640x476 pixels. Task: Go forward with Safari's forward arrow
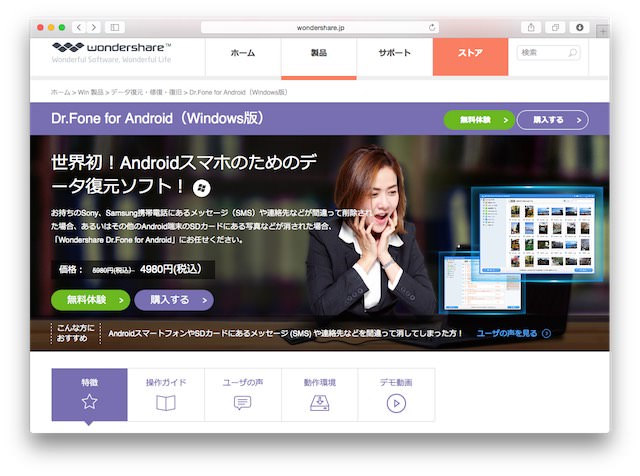point(93,27)
